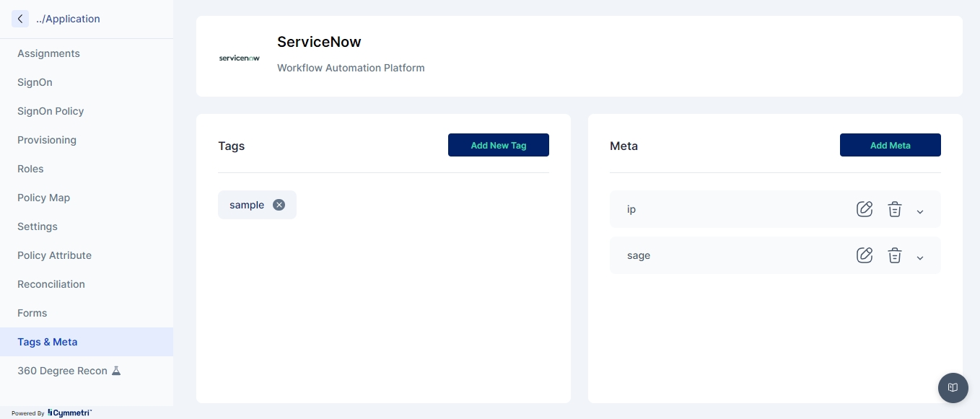This screenshot has width=980, height=419.
Task: Open the help book icon button
Action: tap(953, 388)
